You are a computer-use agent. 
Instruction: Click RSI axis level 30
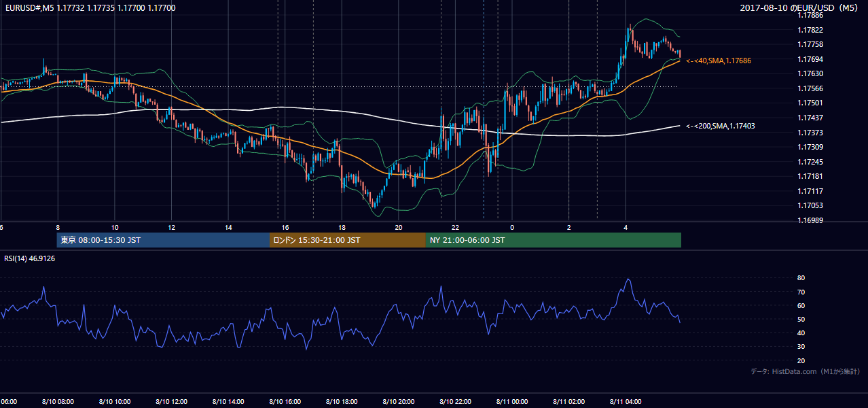[x=801, y=347]
